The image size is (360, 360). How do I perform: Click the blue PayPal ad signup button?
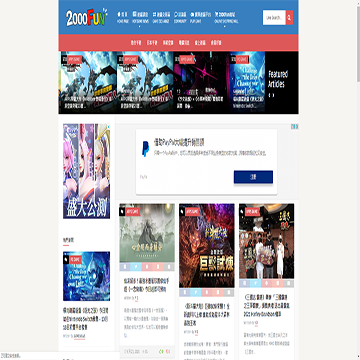point(253,177)
